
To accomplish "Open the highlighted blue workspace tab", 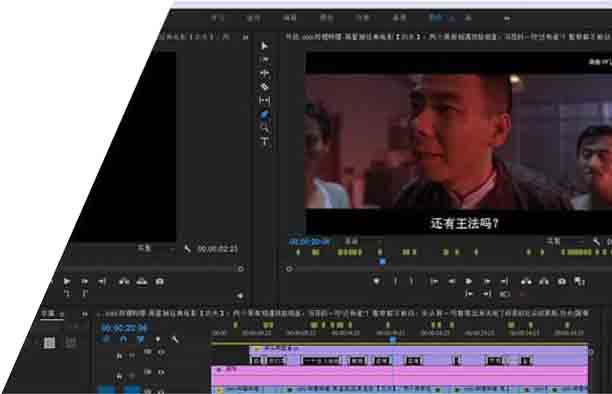I will pos(435,18).
